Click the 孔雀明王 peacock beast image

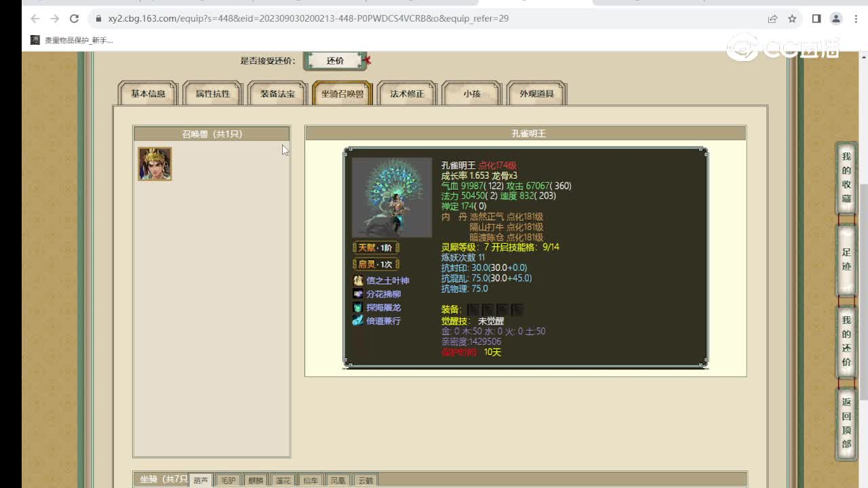392,197
